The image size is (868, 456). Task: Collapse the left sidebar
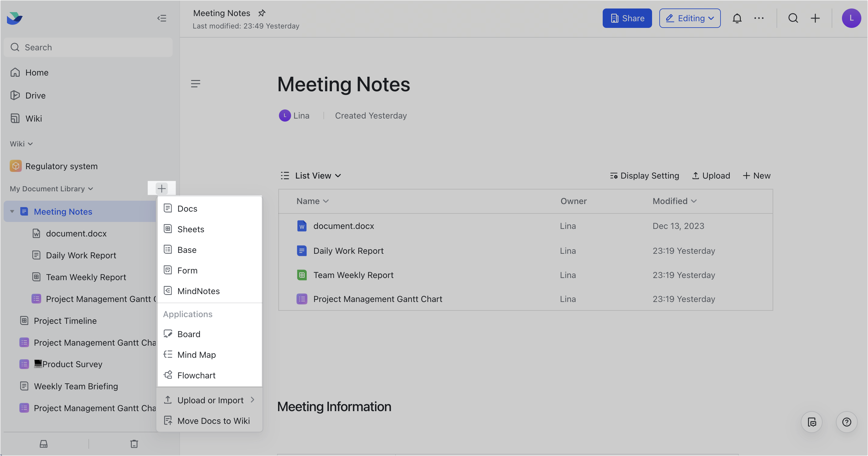pyautogui.click(x=162, y=18)
